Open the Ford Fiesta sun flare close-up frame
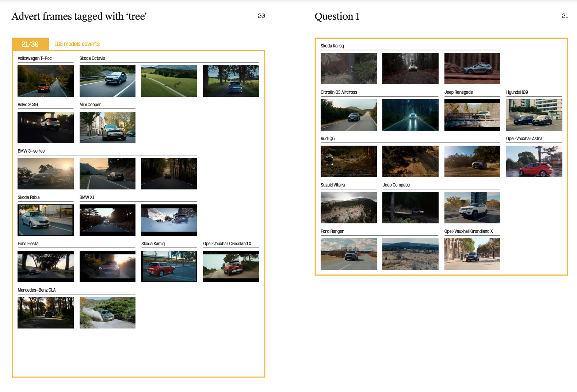Image resolution: width=577 pixels, height=392 pixels. click(x=107, y=266)
